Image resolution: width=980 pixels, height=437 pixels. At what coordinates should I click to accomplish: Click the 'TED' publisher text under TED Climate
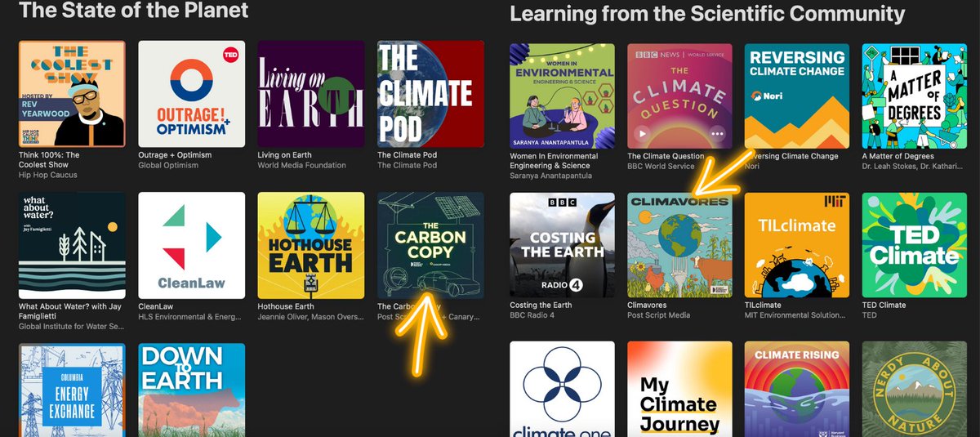pyautogui.click(x=869, y=315)
